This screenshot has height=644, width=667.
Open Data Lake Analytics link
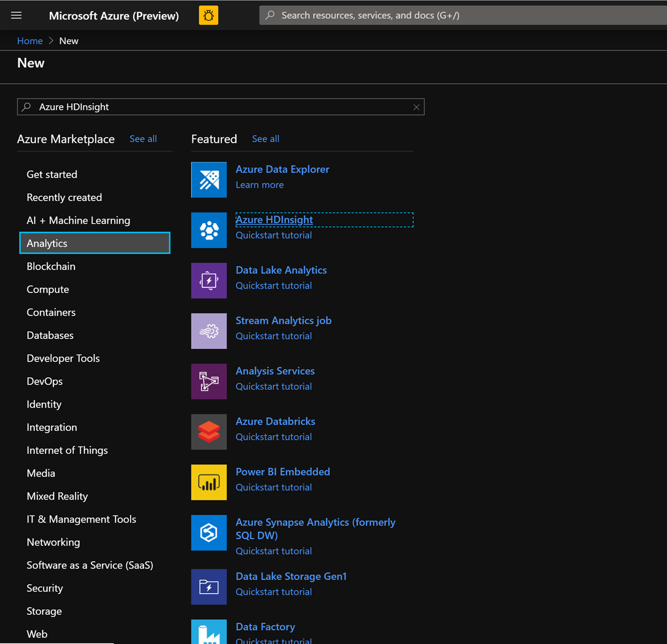[x=281, y=270]
